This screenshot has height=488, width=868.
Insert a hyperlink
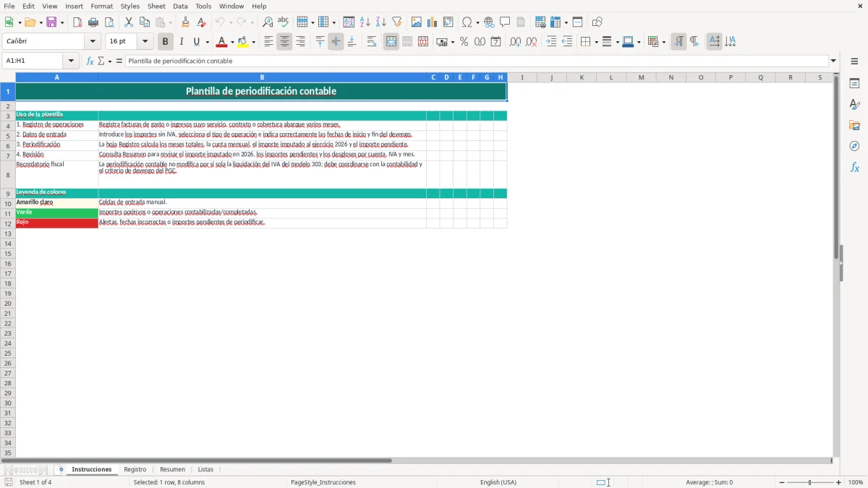(489, 22)
